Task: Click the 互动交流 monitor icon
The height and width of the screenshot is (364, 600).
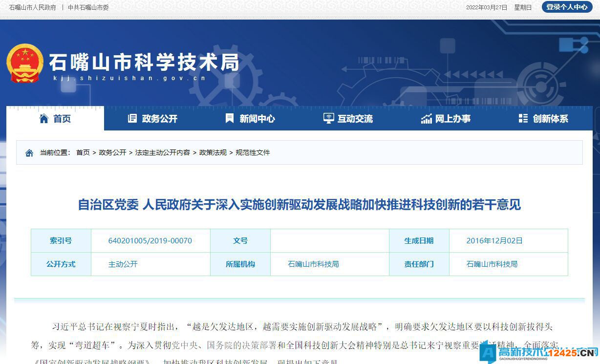Action: click(x=328, y=118)
